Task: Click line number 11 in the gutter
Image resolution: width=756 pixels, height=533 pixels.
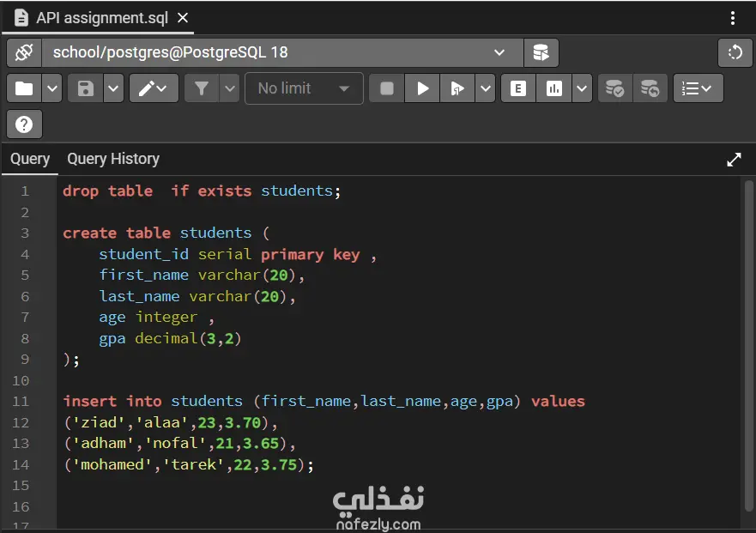Action: pos(21,402)
